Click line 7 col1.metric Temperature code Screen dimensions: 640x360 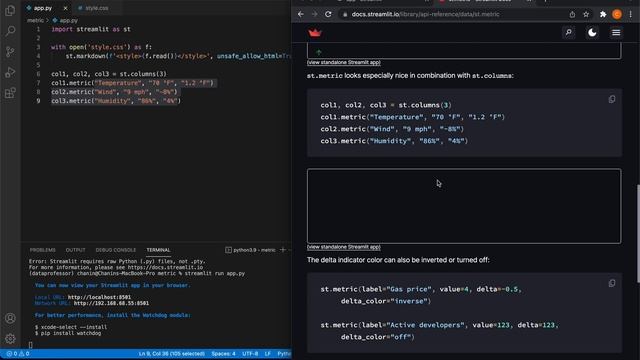click(133, 83)
